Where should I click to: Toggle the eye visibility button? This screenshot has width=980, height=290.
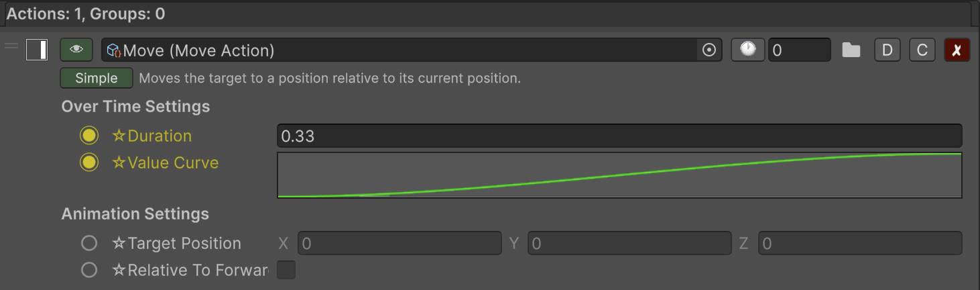76,50
